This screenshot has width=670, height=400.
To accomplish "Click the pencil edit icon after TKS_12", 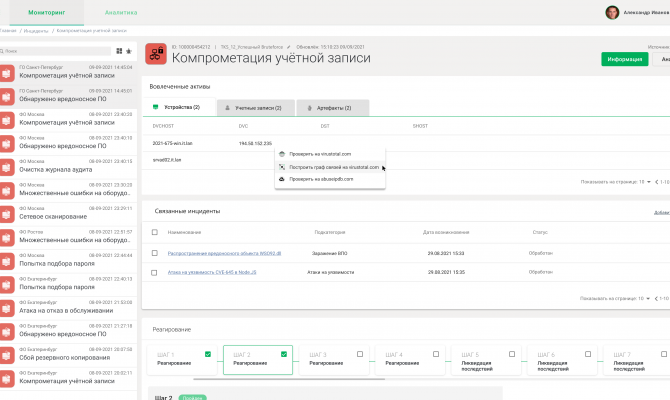I will coord(289,46).
